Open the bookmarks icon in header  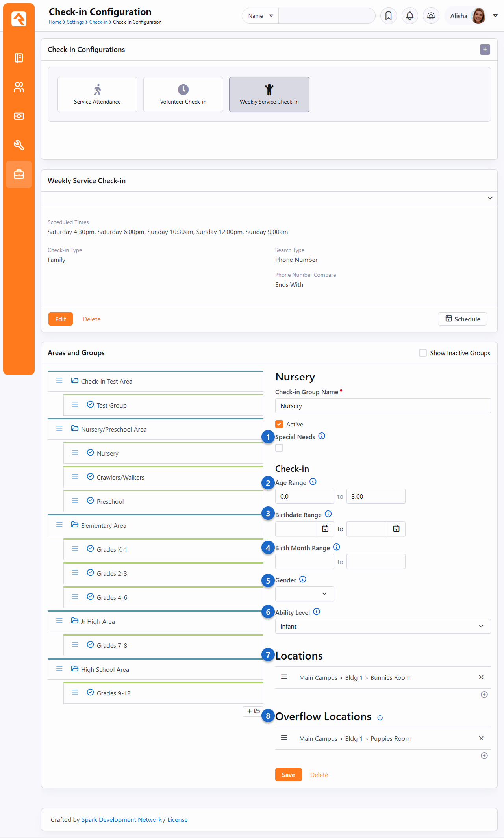click(x=388, y=16)
